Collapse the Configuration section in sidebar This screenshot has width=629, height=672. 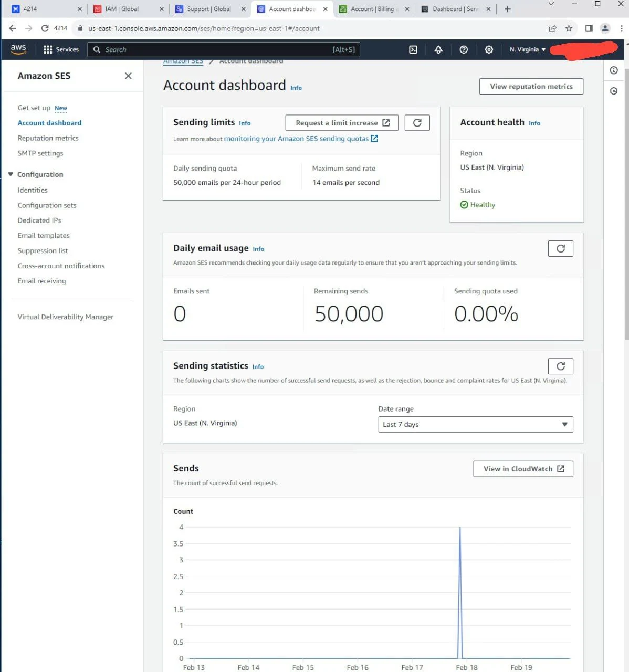point(11,174)
